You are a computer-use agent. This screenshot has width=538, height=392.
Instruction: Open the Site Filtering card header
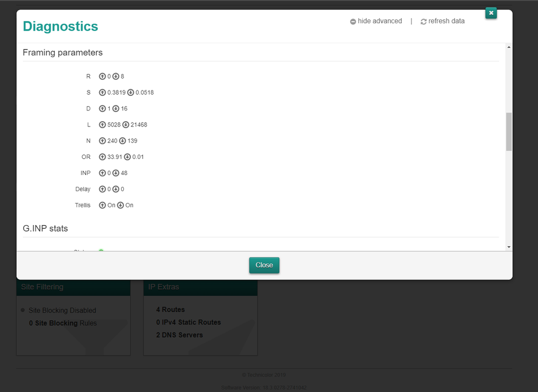(x=73, y=287)
